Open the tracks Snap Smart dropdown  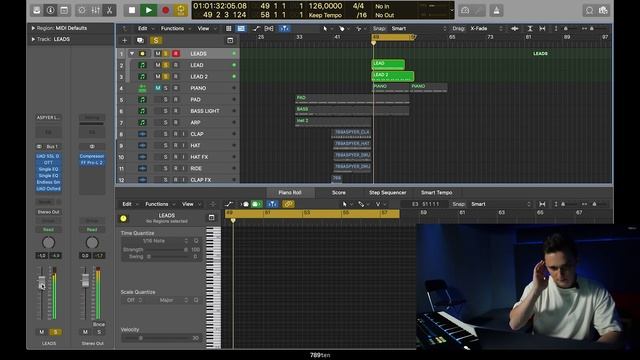pos(418,29)
